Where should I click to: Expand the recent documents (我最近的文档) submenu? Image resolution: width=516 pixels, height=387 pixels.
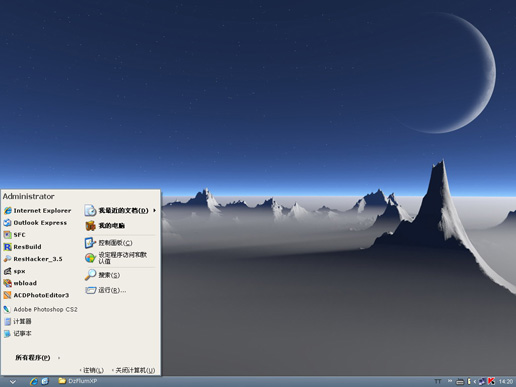(120, 211)
